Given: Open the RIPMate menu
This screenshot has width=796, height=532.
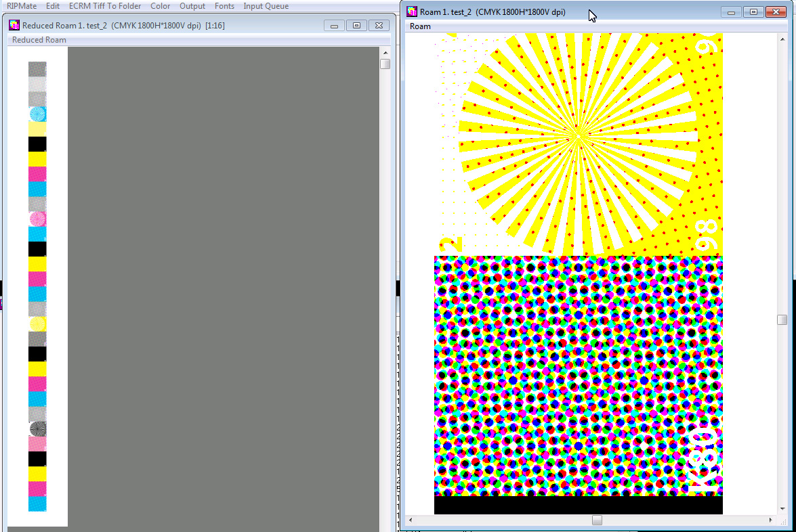Looking at the screenshot, I should 21,6.
